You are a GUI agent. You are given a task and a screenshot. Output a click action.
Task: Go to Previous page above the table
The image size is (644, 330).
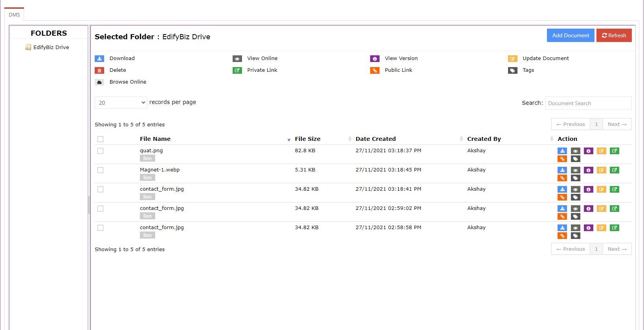[x=571, y=124]
